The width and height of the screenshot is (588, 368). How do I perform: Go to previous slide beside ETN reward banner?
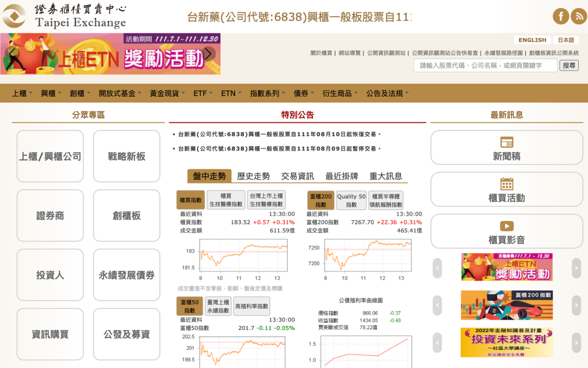pos(437,268)
